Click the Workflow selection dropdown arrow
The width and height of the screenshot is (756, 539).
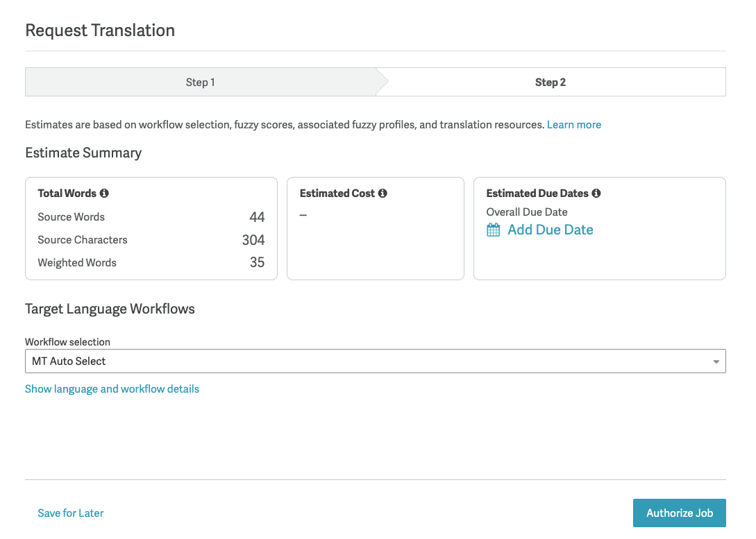coord(716,361)
